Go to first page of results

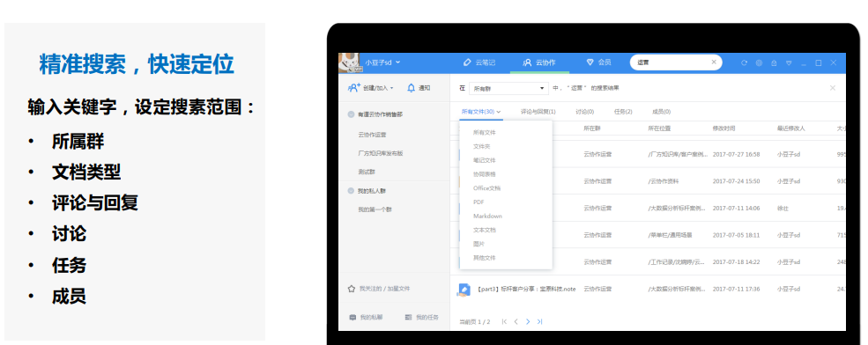[504, 322]
